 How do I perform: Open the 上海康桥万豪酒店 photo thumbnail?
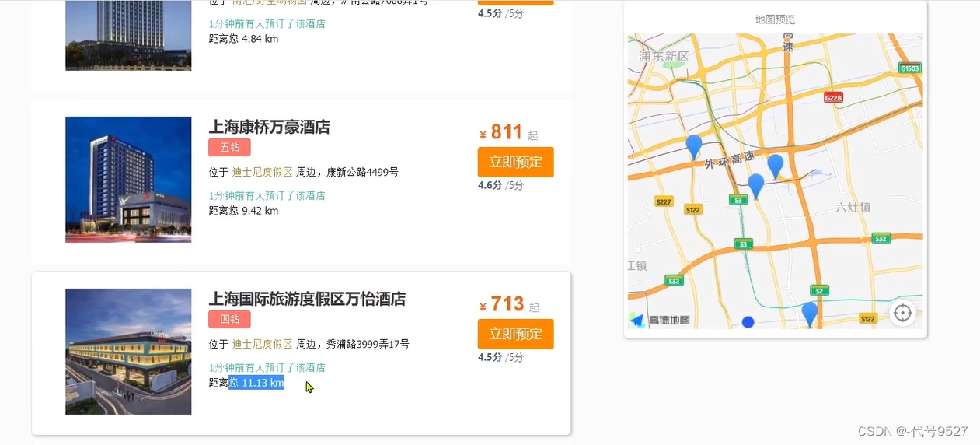pos(128,180)
